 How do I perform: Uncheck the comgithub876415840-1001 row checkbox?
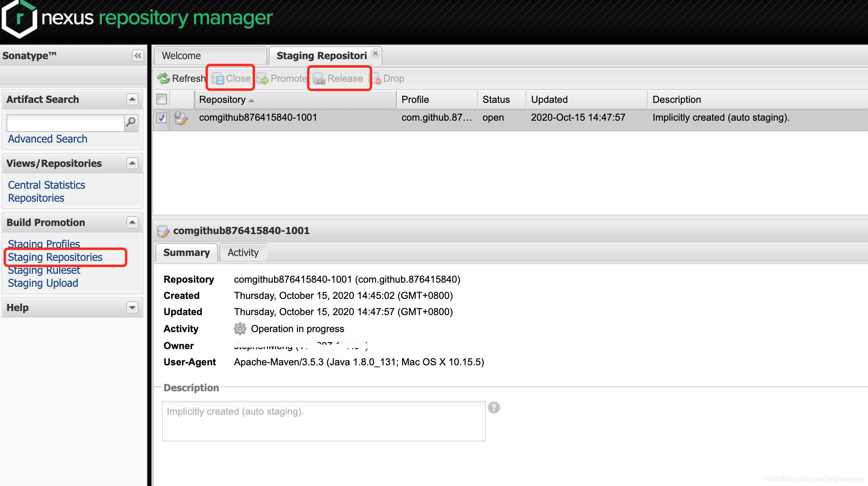tap(162, 118)
